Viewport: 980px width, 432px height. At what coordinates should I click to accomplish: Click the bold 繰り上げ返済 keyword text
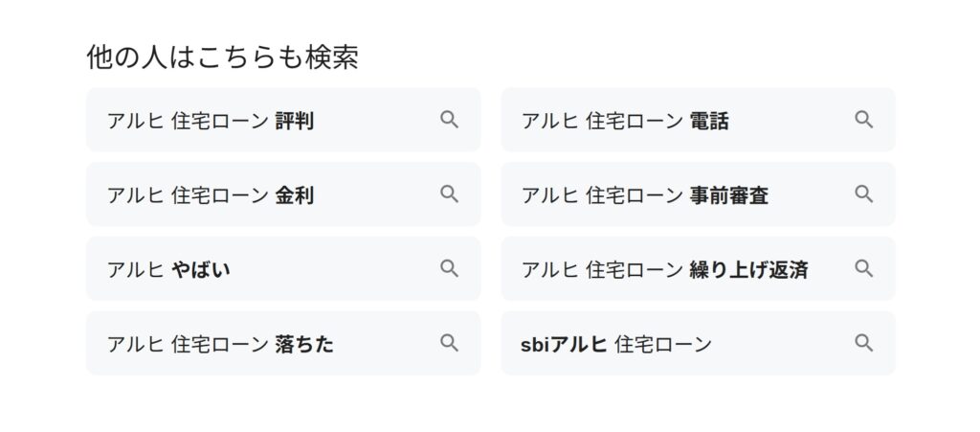coord(748,269)
